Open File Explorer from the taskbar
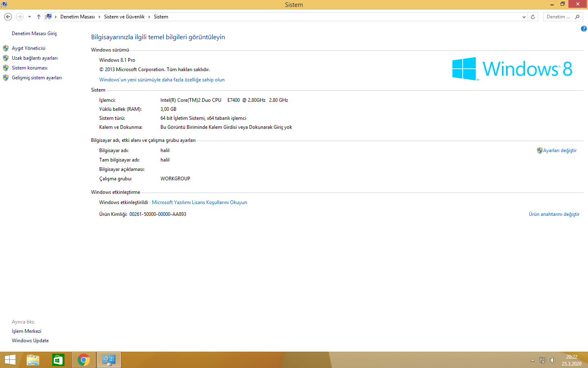Screen dimensions: 588x368 pos(33,360)
